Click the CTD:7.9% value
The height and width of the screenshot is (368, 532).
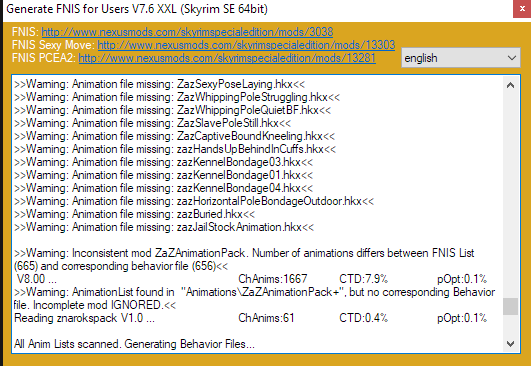tap(363, 279)
